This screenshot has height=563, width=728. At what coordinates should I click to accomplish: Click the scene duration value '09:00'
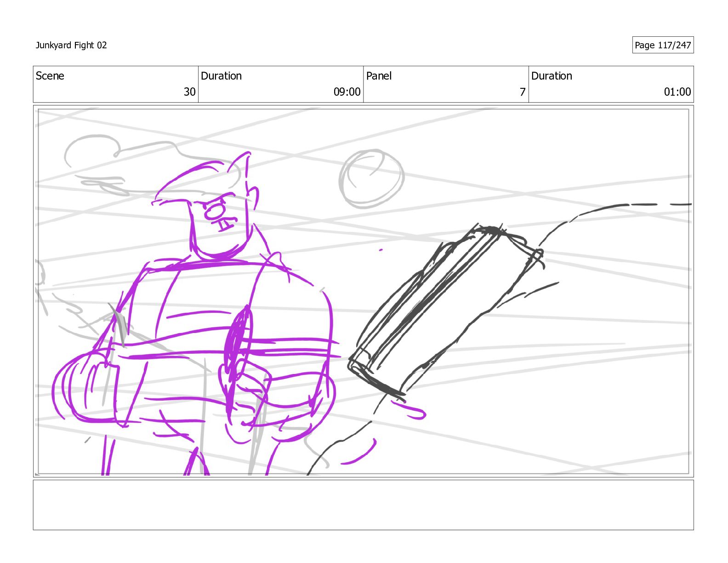coord(347,92)
